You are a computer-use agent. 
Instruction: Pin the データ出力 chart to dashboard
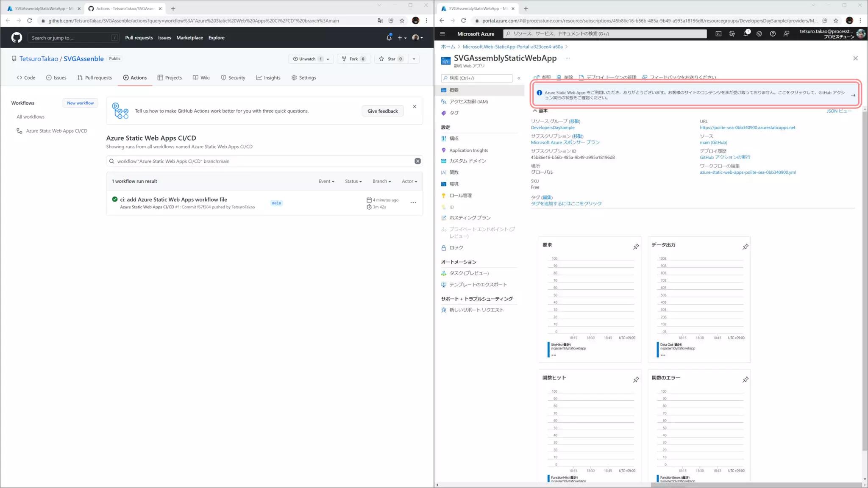745,247
